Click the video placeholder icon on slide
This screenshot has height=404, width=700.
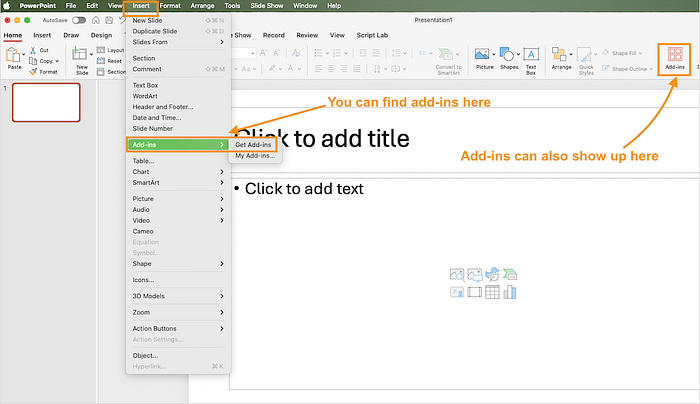[475, 292]
